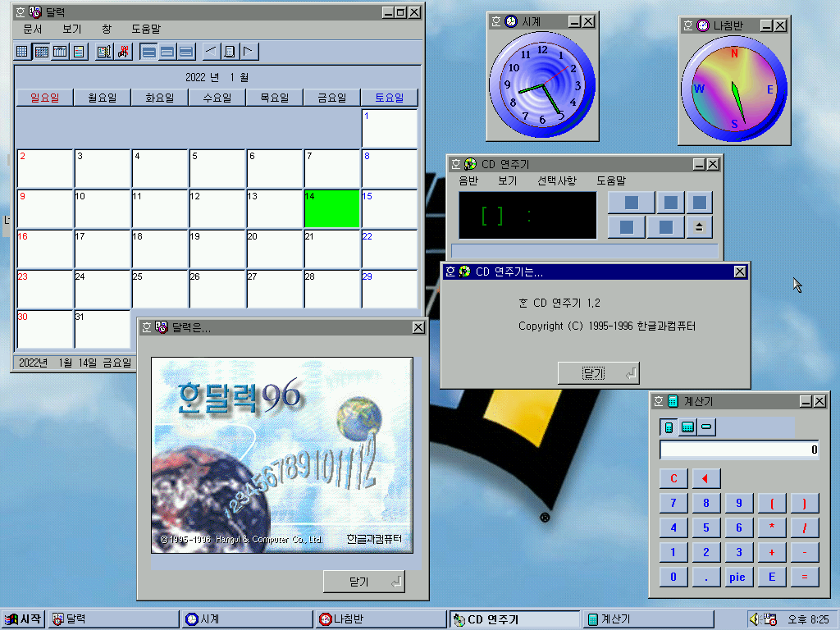
Task: Click 닫기 in the CD player about dialog
Action: tap(598, 373)
